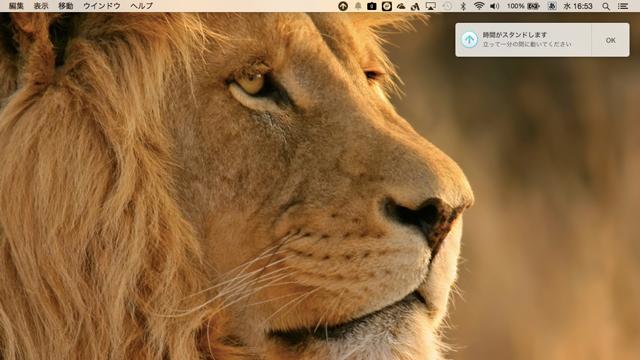The image size is (640, 360).
Task: Click the Adobe Creative Cloud style icon
Action: (415, 6)
